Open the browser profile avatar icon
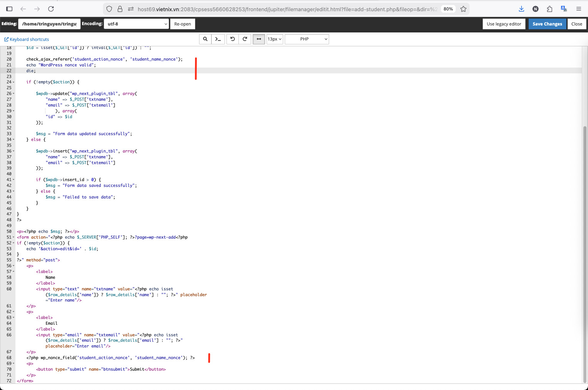Screen dimensions: 588x390 coord(535,8)
